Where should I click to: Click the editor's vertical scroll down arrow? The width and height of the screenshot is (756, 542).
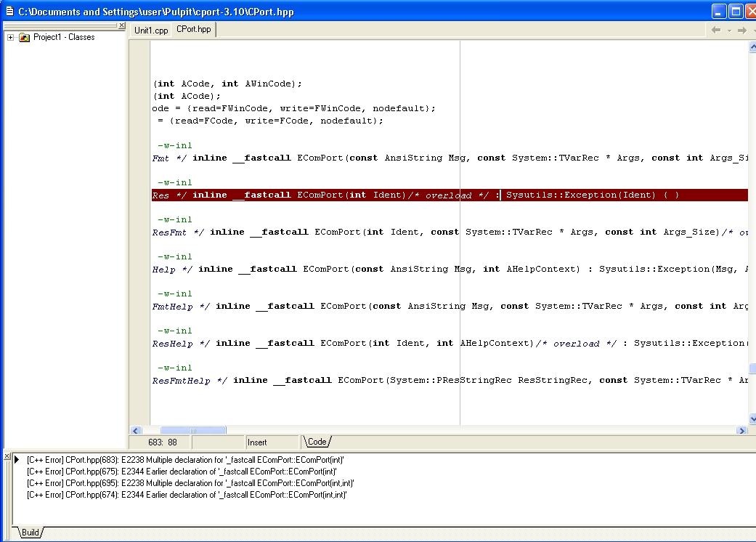(752, 419)
